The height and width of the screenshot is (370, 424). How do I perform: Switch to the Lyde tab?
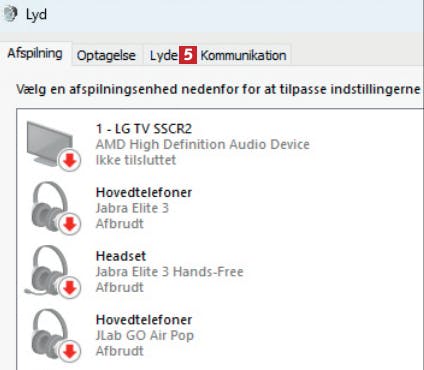162,55
